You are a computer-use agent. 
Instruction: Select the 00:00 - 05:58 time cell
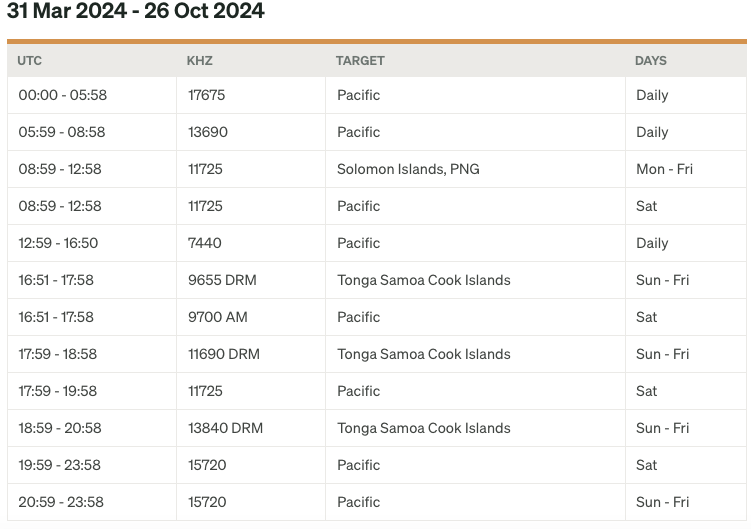pos(62,95)
